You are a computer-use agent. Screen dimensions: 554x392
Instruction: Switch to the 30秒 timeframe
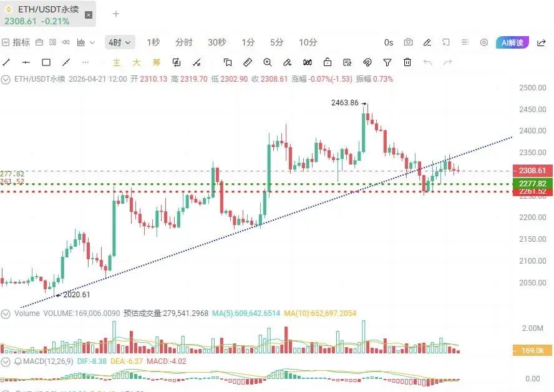click(x=216, y=42)
